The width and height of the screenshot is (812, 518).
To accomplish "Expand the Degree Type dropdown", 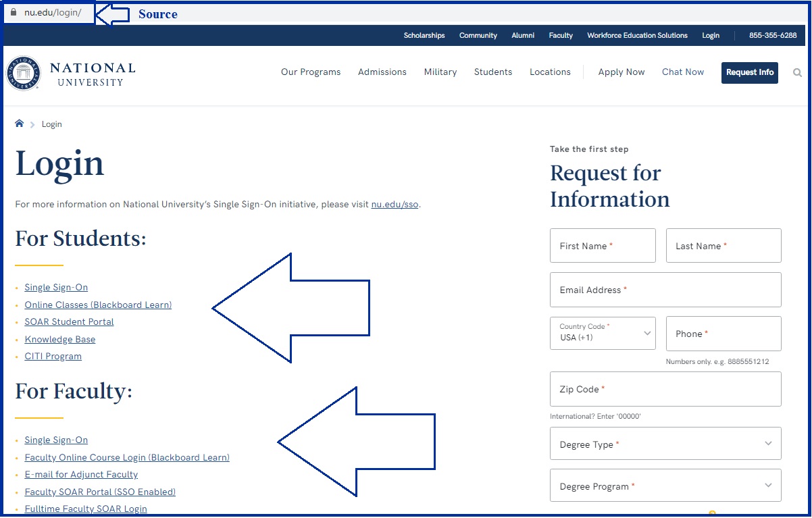I will [665, 444].
